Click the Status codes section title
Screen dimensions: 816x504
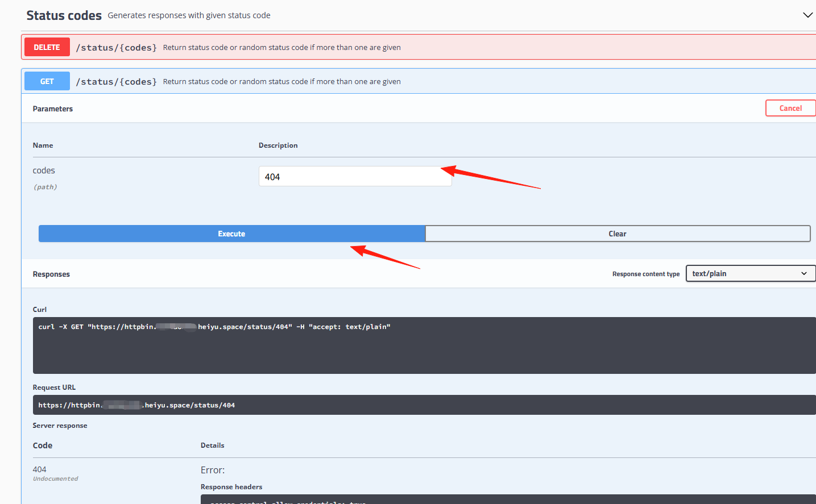point(64,15)
